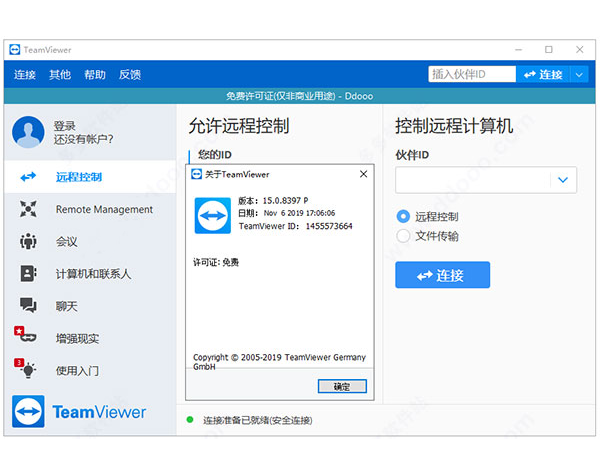Click the 免费许可证 license banner
Viewport: 600px width, 473px height.
[x=300, y=96]
